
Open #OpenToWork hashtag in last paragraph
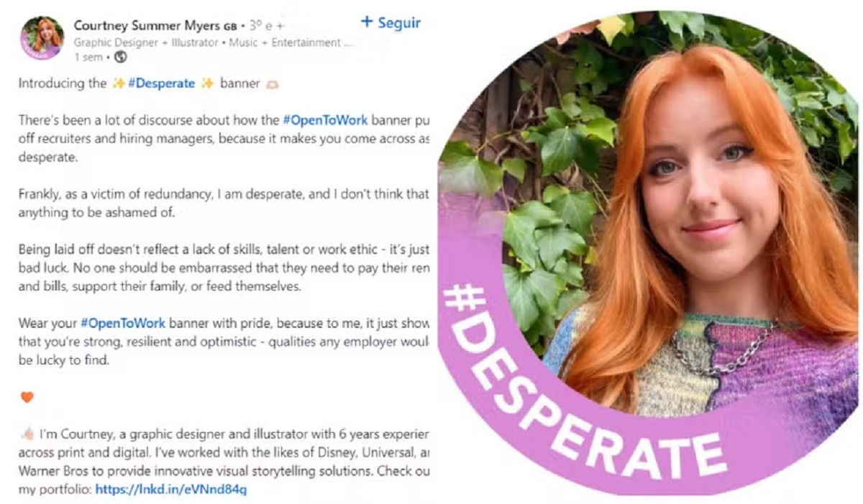click(x=123, y=323)
